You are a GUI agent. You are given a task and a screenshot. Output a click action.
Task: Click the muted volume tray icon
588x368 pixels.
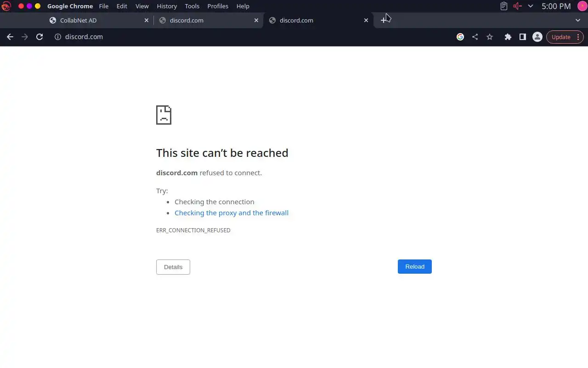click(518, 6)
